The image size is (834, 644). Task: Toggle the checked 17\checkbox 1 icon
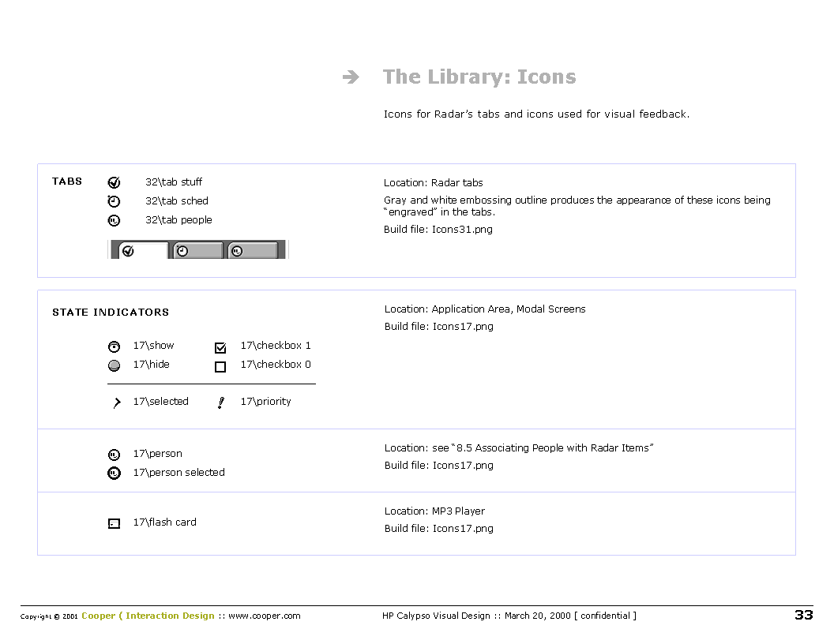[220, 347]
